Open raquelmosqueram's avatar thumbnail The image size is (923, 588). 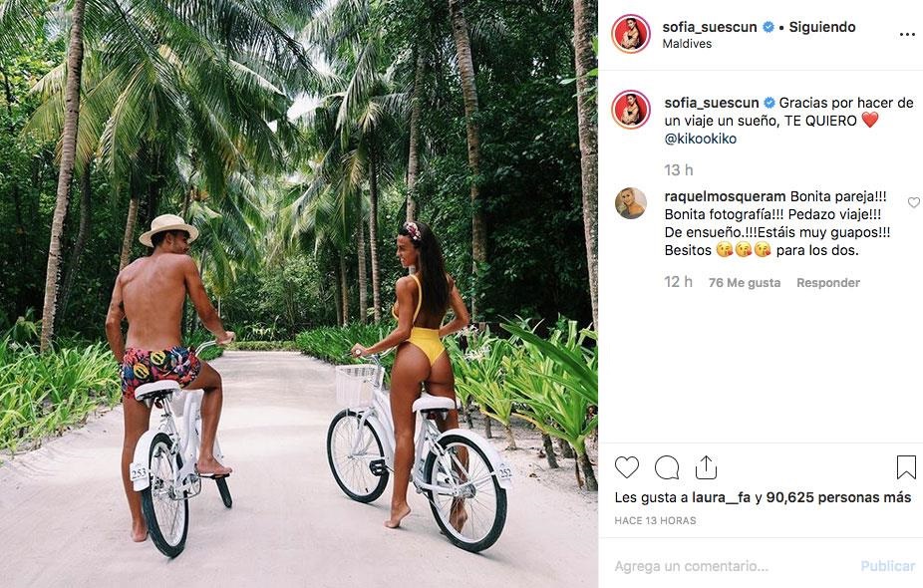click(631, 203)
